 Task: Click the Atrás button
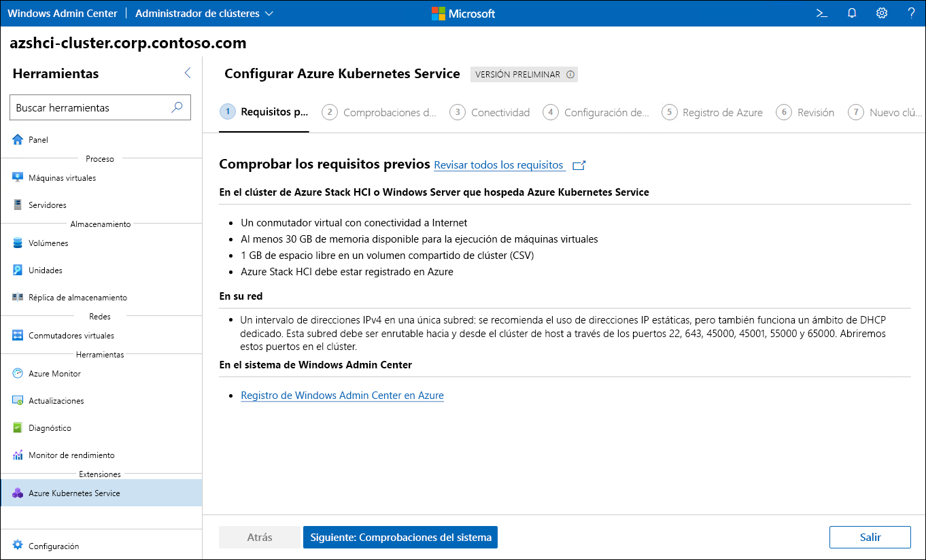tap(260, 537)
